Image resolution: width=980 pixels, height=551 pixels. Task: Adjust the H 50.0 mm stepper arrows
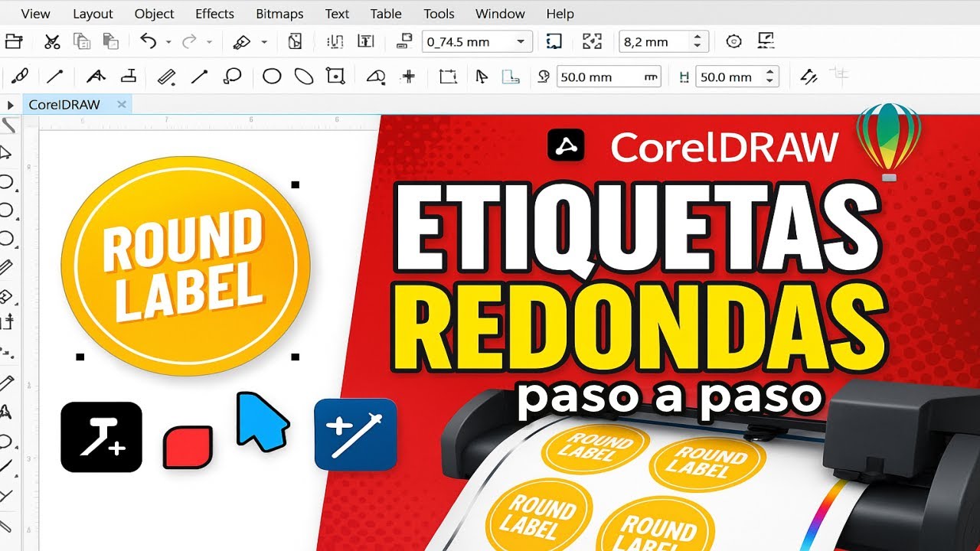click(x=771, y=77)
